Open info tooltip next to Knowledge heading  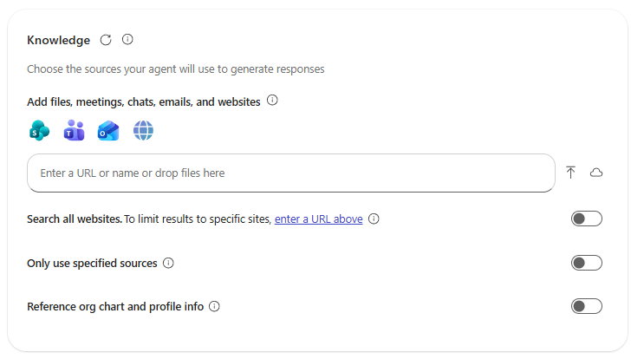pyautogui.click(x=127, y=40)
